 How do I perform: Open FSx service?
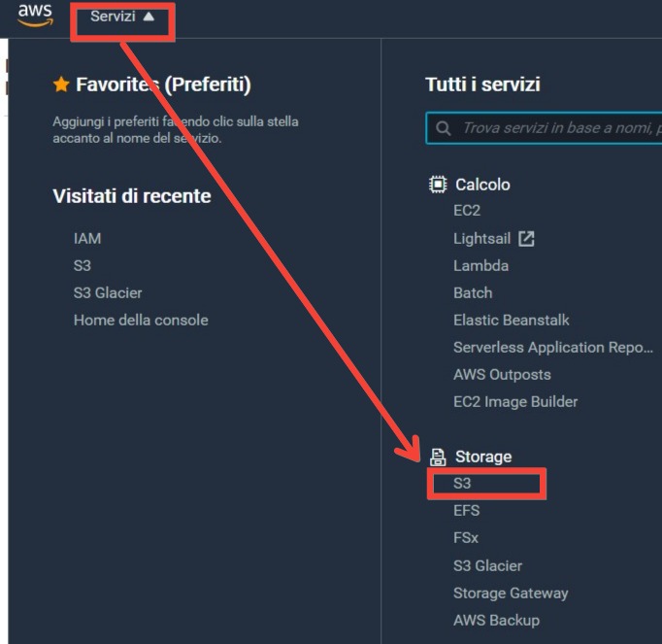click(x=466, y=538)
